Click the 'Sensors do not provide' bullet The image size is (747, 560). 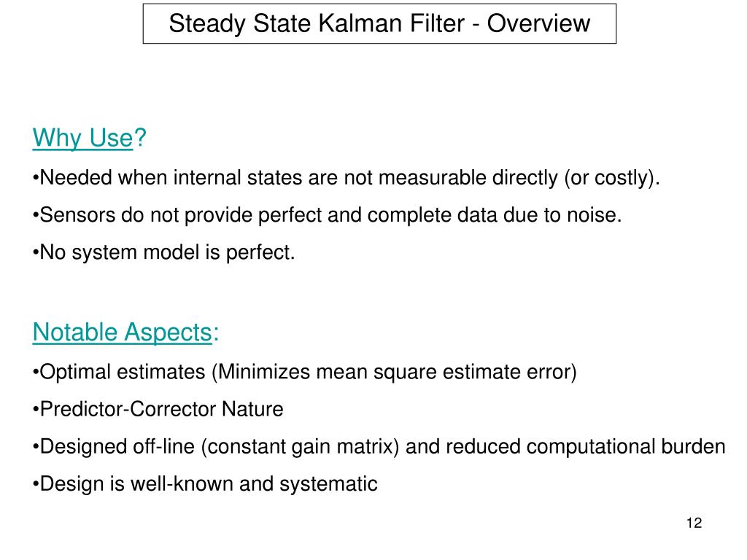(x=328, y=215)
